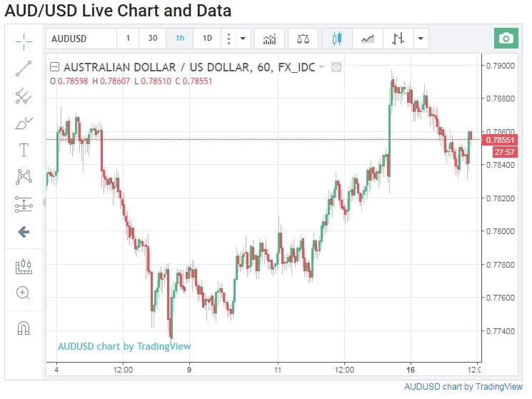This screenshot has height=399, width=532.
Task: Toggle visibility eye next to FX_IDC
Action: pyautogui.click(x=336, y=67)
